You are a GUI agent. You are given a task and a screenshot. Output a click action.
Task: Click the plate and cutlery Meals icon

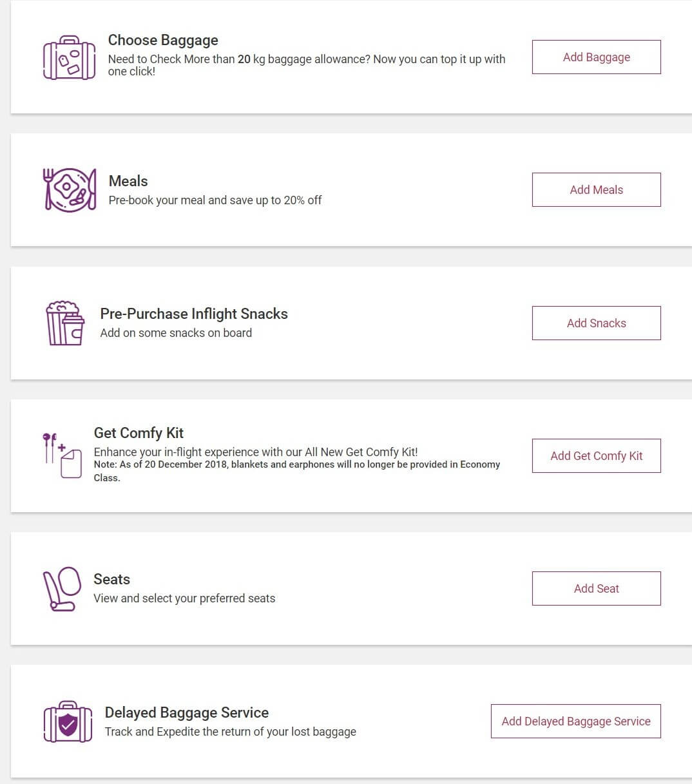click(x=70, y=189)
